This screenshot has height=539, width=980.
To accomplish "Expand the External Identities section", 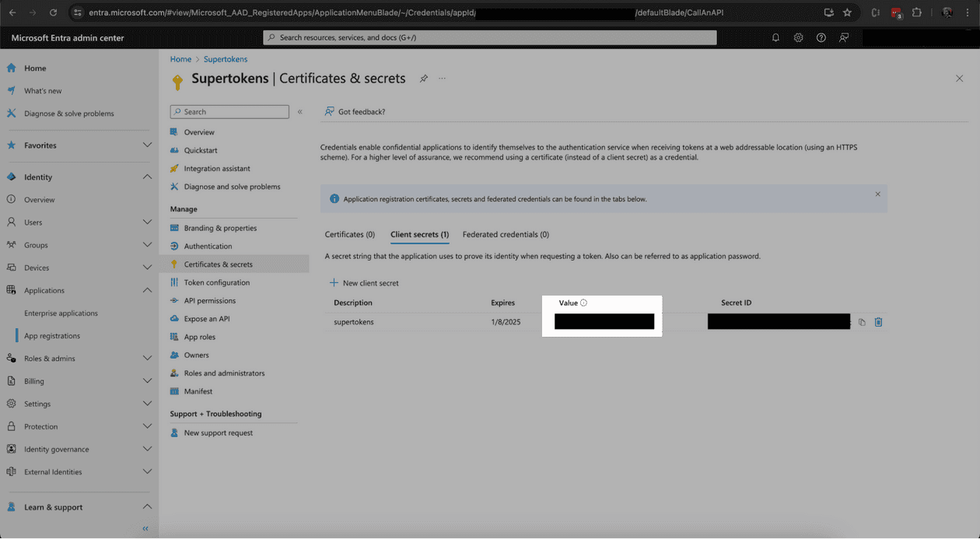I will pyautogui.click(x=147, y=471).
